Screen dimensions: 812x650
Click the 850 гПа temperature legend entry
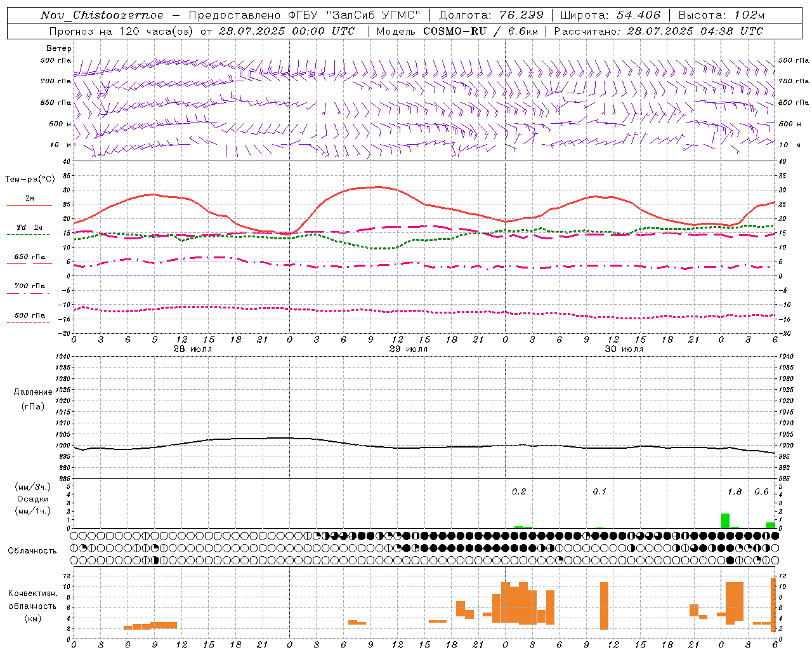point(30,257)
